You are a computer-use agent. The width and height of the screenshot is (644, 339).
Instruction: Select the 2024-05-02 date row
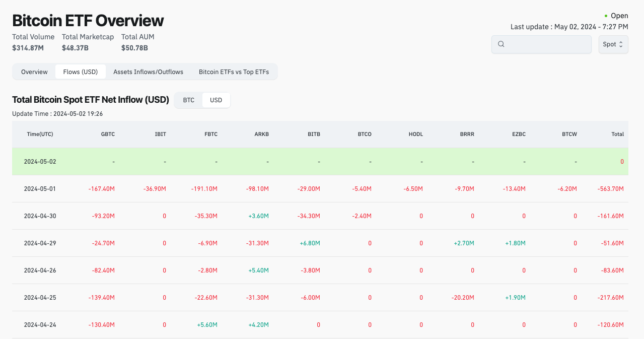pyautogui.click(x=320, y=162)
